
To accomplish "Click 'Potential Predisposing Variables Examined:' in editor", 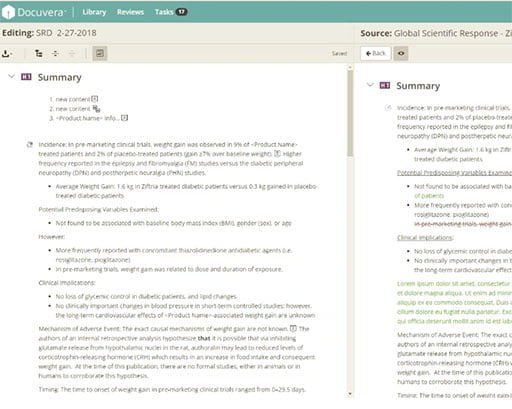I will 98,209.
